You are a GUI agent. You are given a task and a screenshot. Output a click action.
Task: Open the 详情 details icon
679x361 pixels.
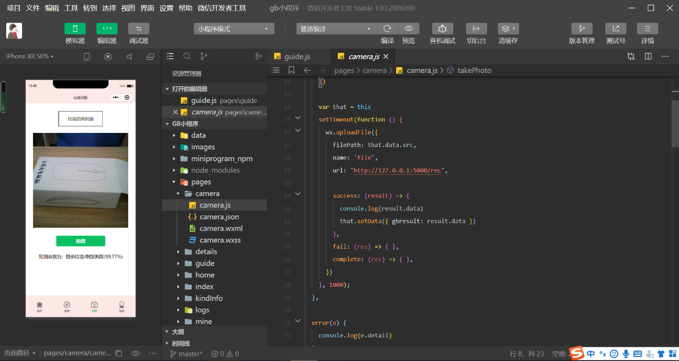tap(647, 29)
